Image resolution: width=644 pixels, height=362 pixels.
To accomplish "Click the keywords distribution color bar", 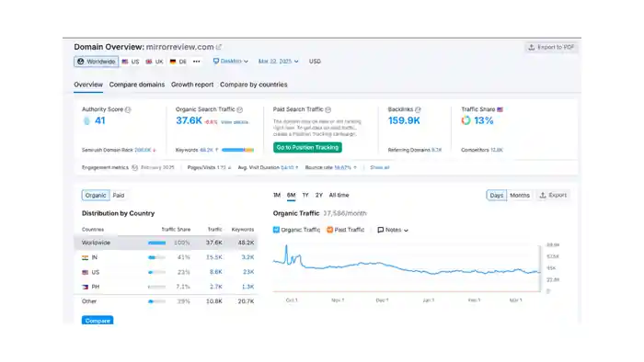I will coord(237,150).
